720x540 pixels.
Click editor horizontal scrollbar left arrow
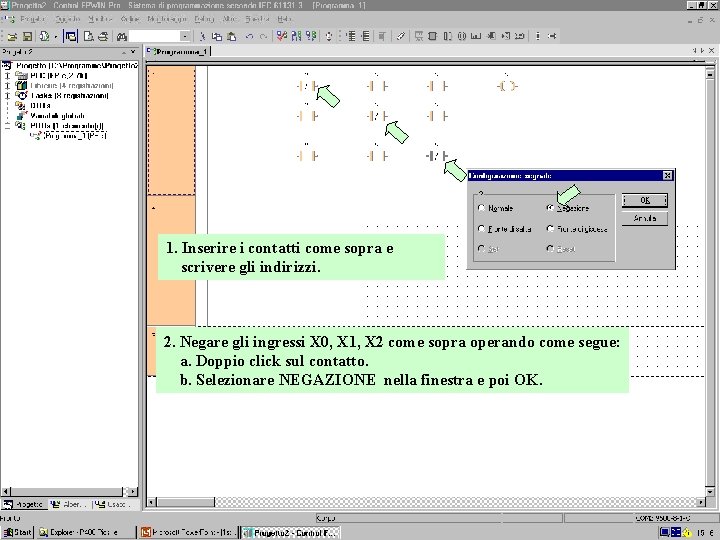pyautogui.click(x=151, y=502)
